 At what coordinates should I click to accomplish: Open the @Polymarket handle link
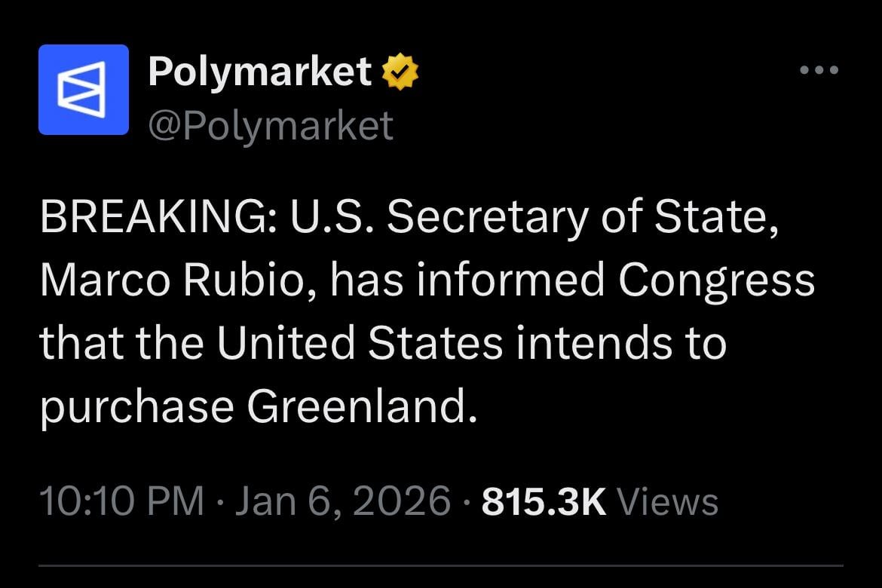pyautogui.click(x=270, y=125)
